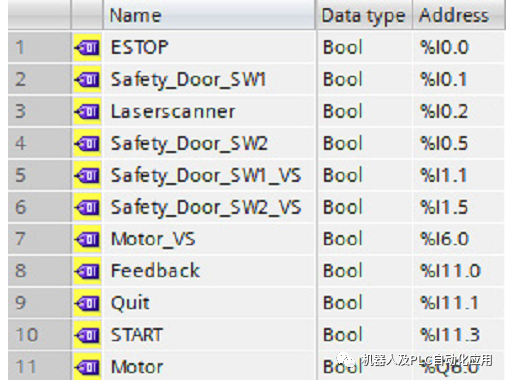The image size is (508, 382).
Task: Click the tag icon beside ESTOP
Action: coord(87,47)
